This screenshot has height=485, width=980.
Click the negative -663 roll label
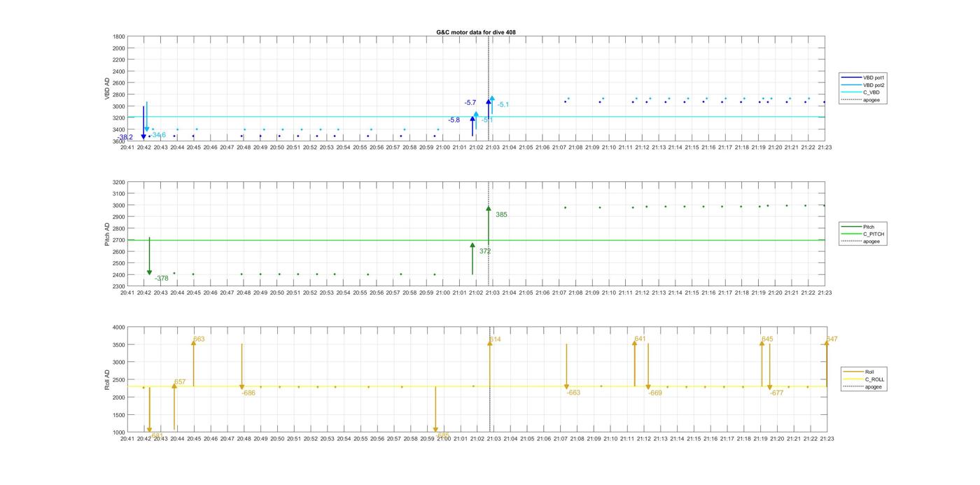tap(573, 393)
